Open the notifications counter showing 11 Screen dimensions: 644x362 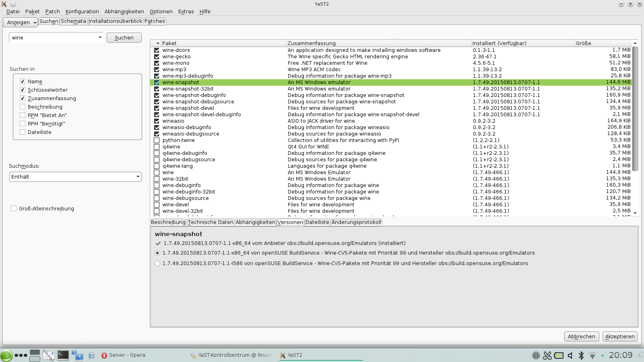pos(536,356)
